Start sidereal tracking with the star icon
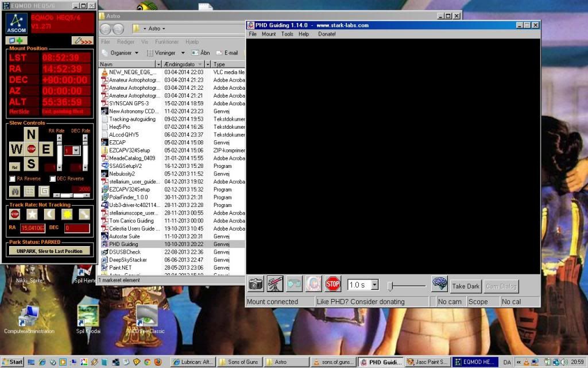588x368 pixels. [32, 214]
